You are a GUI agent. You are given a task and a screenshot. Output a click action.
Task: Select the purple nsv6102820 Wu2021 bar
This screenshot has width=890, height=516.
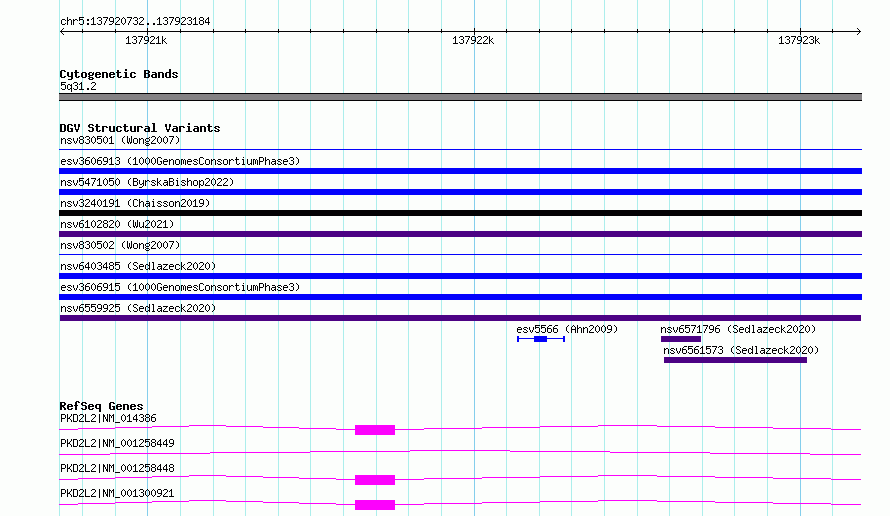pos(460,234)
